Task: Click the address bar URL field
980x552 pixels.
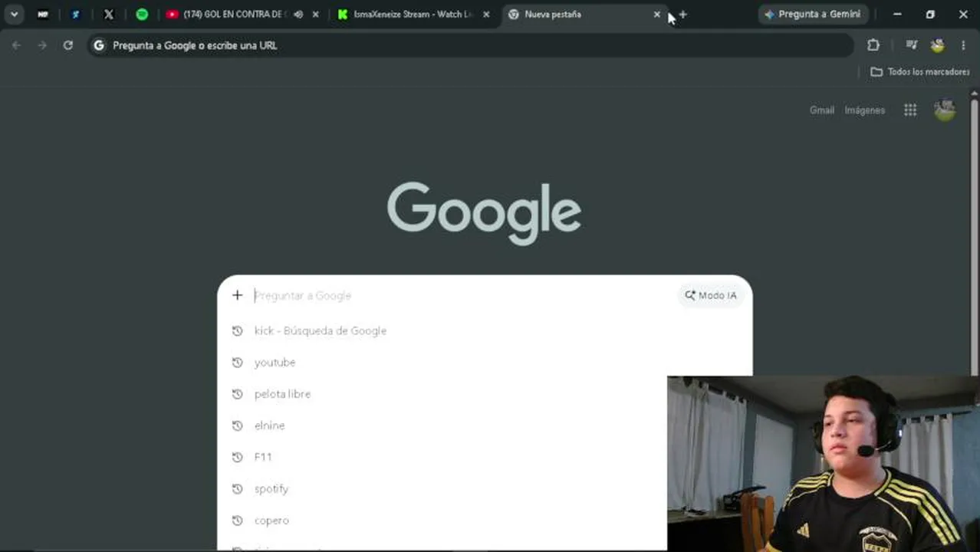Action: (x=470, y=45)
